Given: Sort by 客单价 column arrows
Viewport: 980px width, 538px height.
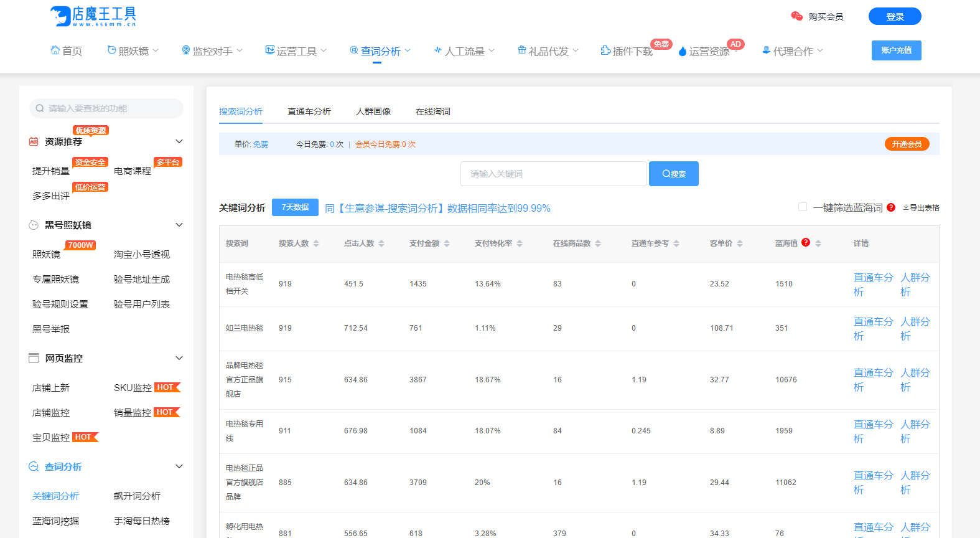Looking at the screenshot, I should 740,243.
